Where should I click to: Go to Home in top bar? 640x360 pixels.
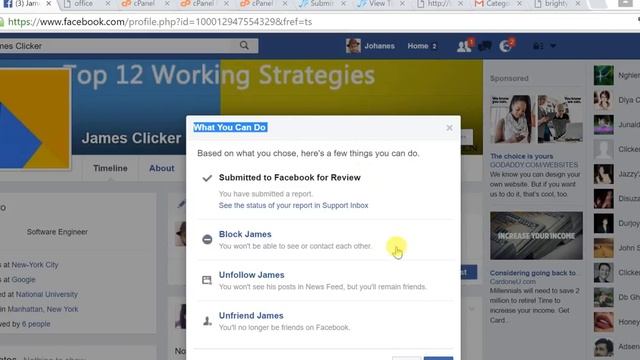coord(418,46)
